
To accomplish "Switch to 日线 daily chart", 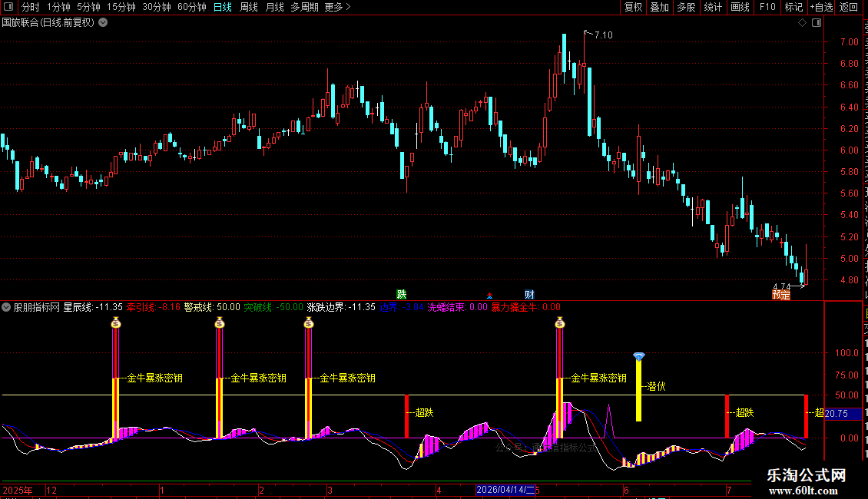I will point(223,7).
